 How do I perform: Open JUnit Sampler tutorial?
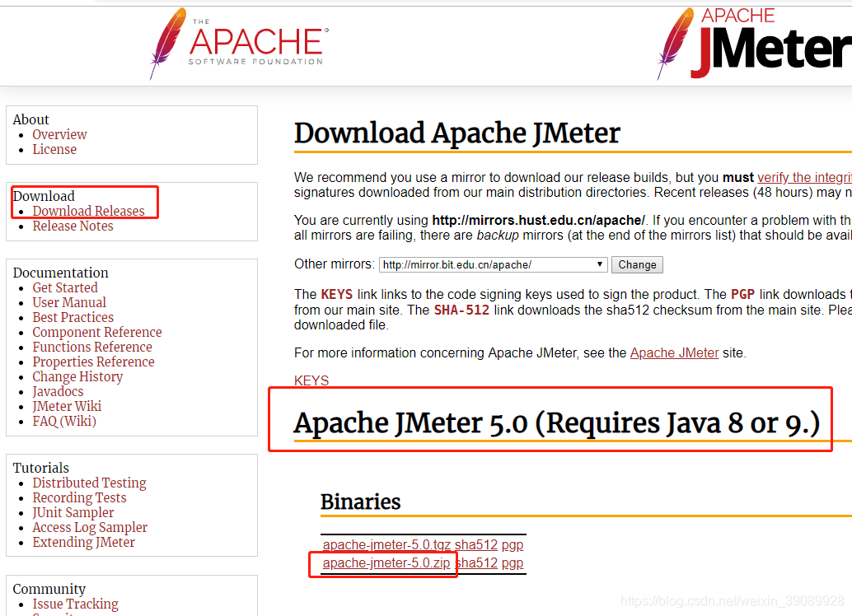pyautogui.click(x=73, y=513)
